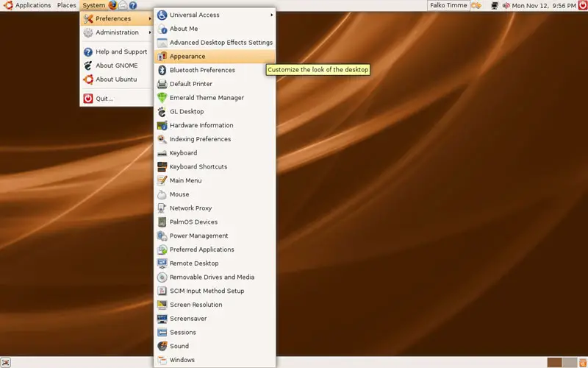Open Windows preferences entry

point(215,360)
